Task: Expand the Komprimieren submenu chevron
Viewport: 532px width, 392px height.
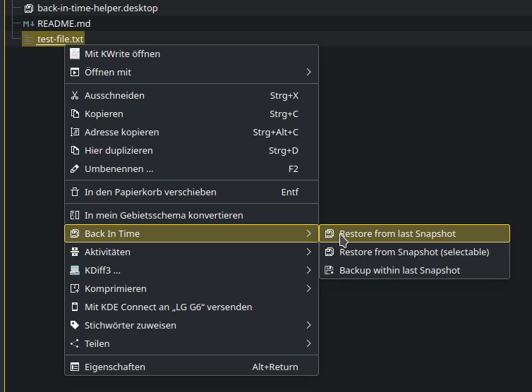Action: (308, 288)
